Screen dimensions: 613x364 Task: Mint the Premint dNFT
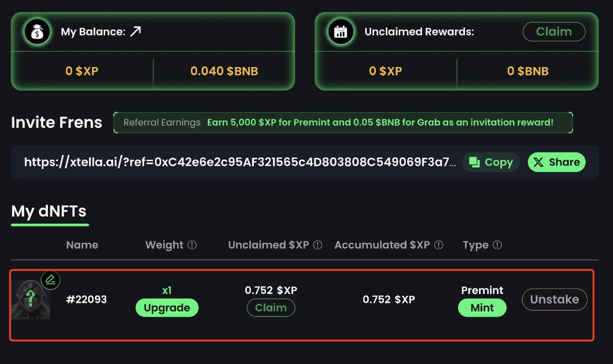(482, 308)
